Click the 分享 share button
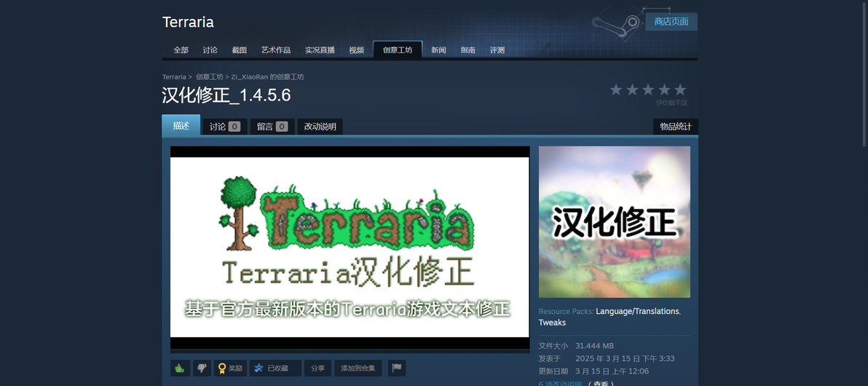 click(x=317, y=368)
